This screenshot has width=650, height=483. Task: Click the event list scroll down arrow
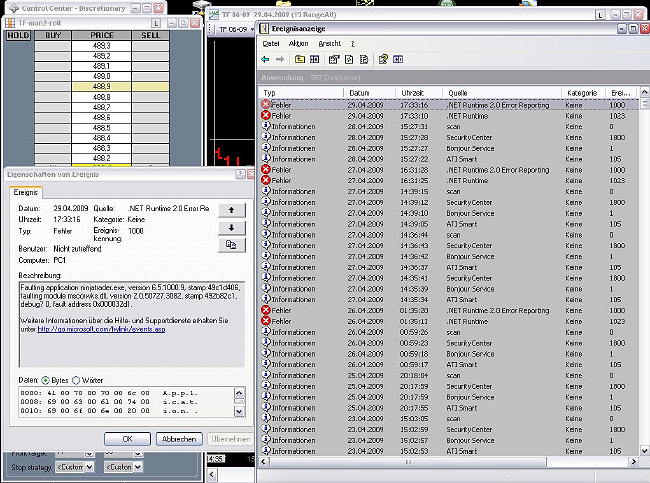pos(644,450)
